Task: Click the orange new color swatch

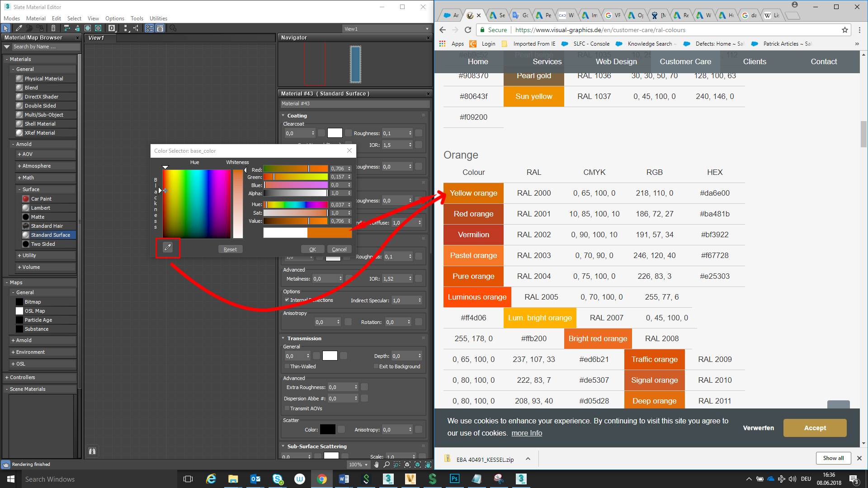Action: [x=329, y=233]
